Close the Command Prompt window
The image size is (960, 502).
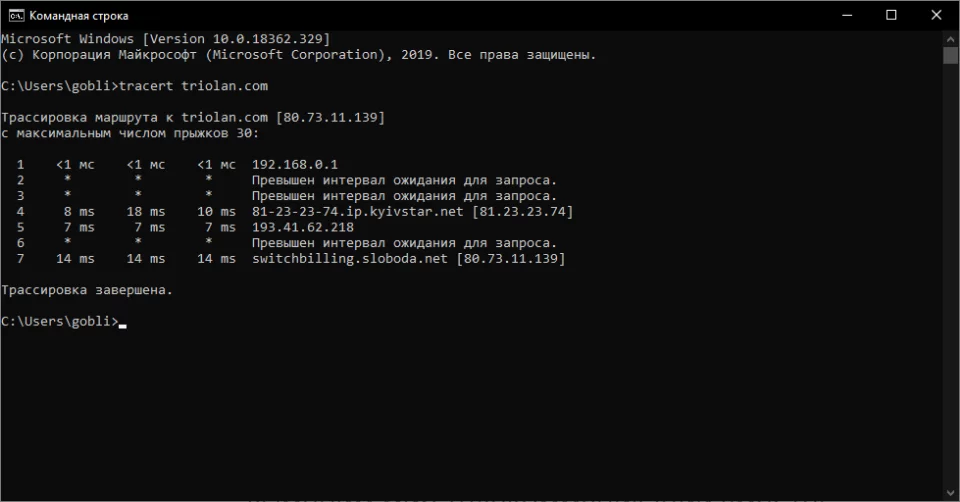coord(937,15)
